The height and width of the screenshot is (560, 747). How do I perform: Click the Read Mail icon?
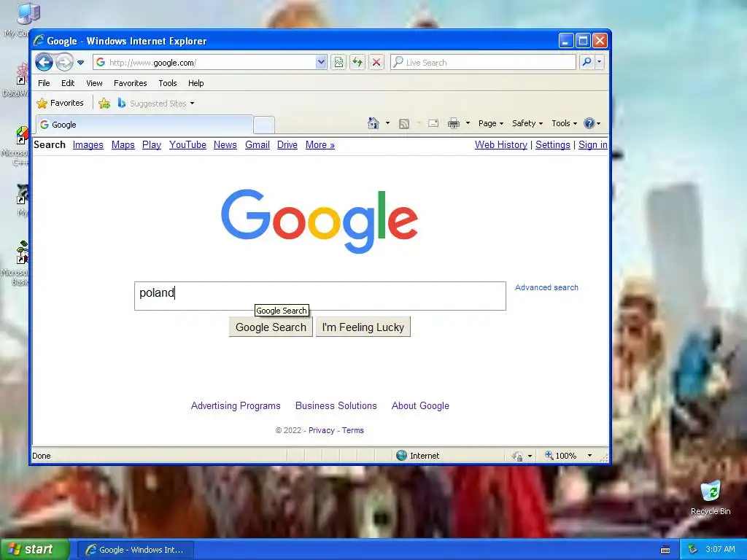point(433,124)
